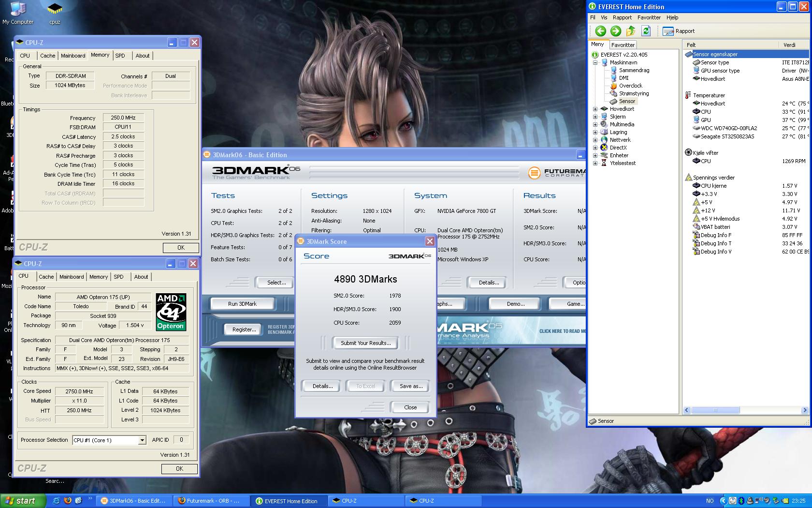Expand the DirectX tree node
Viewport: 812px width, 508px height.
pos(595,148)
